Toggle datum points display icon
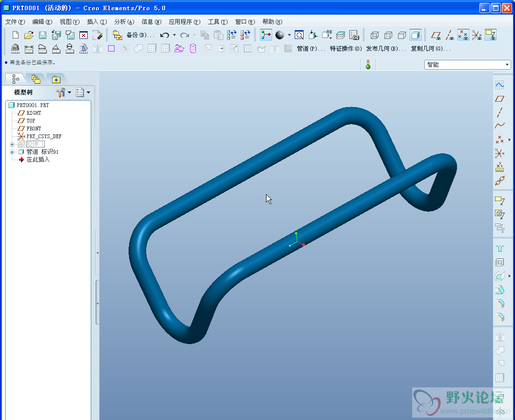 tap(463, 35)
